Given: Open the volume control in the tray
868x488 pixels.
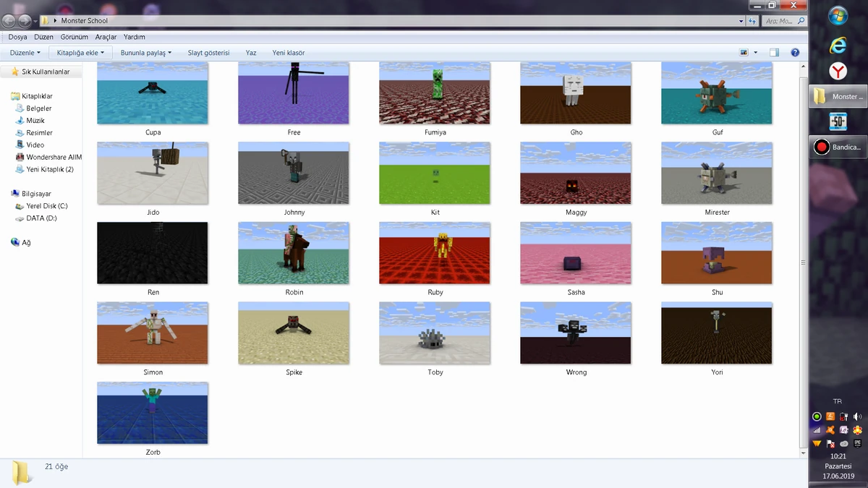Looking at the screenshot, I should [856, 416].
